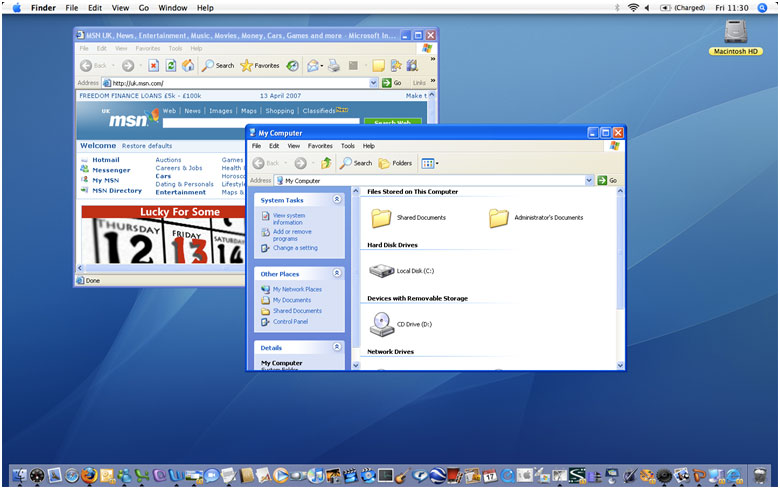Viewport: 780px width, 489px height.
Task: Open the Back history dropdown in Internet Explorer
Action: 113,65
